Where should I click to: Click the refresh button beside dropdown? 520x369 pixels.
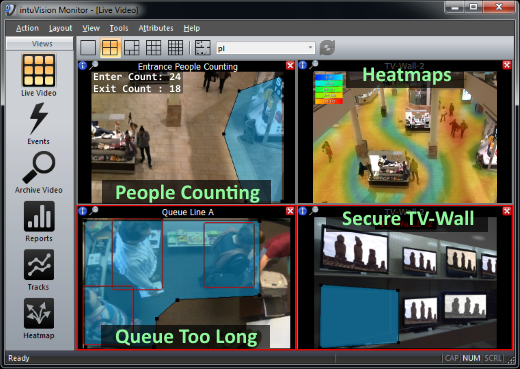pyautogui.click(x=327, y=48)
